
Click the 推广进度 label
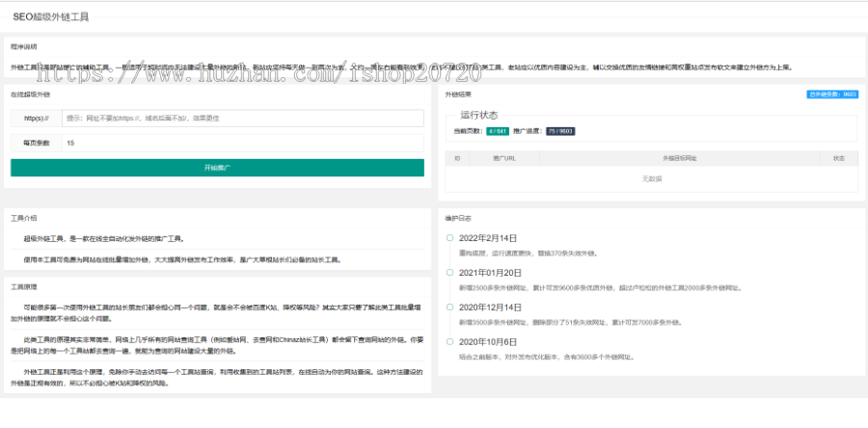pos(529,131)
